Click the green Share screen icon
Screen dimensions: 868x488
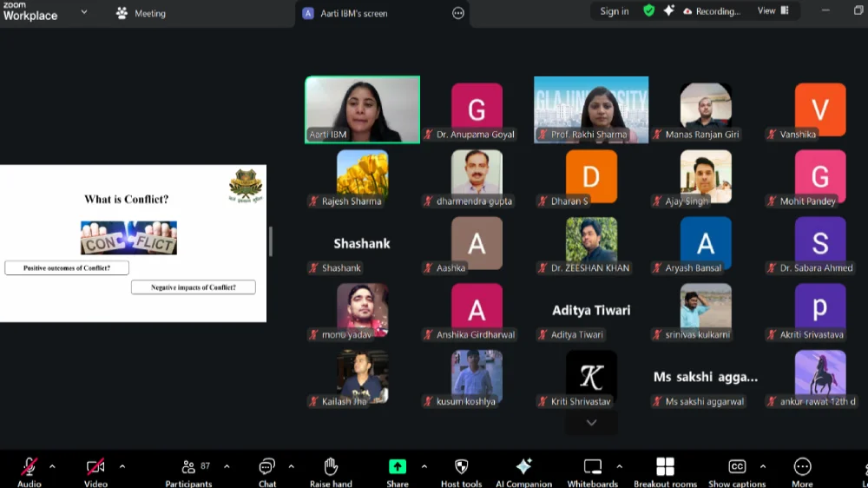click(x=398, y=467)
